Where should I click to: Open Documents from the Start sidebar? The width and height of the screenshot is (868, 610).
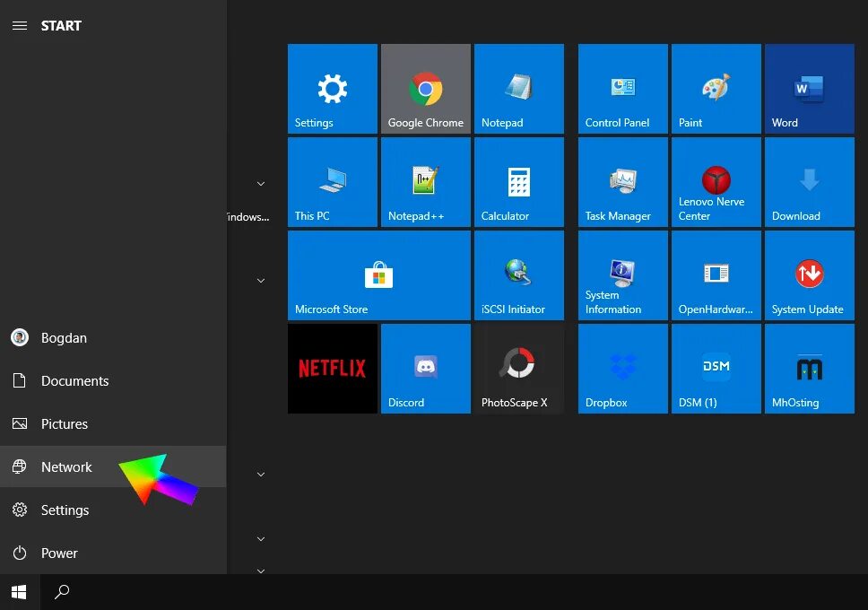pos(113,380)
